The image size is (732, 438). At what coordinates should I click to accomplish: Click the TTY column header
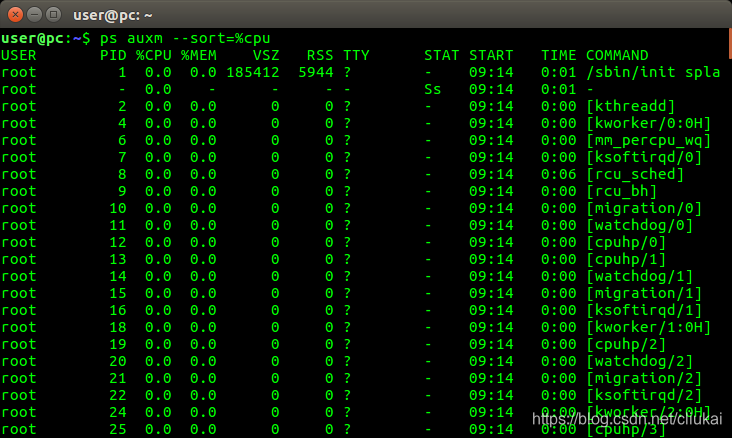(356, 56)
